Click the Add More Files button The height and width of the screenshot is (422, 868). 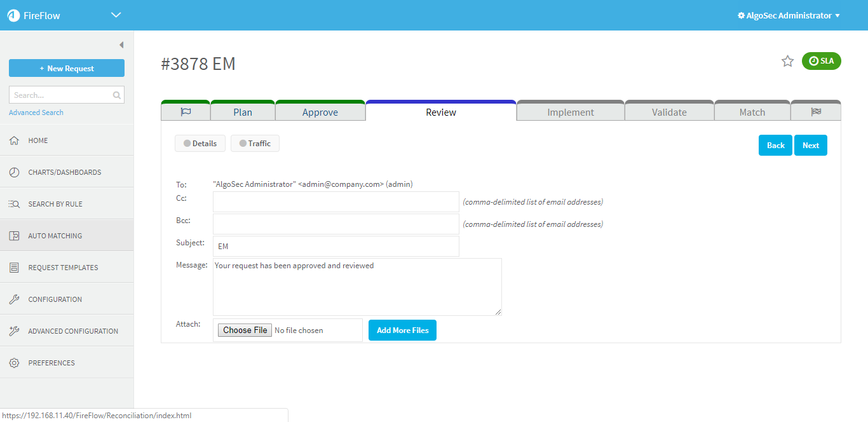402,330
